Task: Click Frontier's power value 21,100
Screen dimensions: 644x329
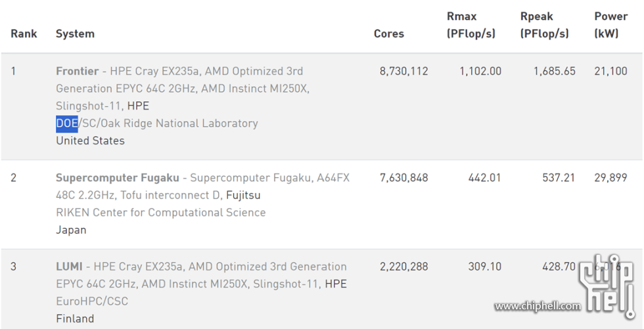Action: (610, 71)
